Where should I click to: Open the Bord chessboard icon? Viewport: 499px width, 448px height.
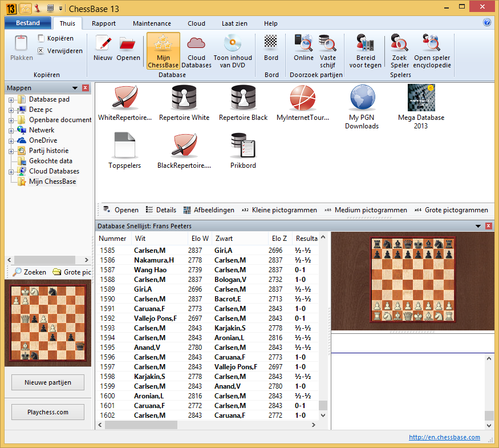click(271, 43)
